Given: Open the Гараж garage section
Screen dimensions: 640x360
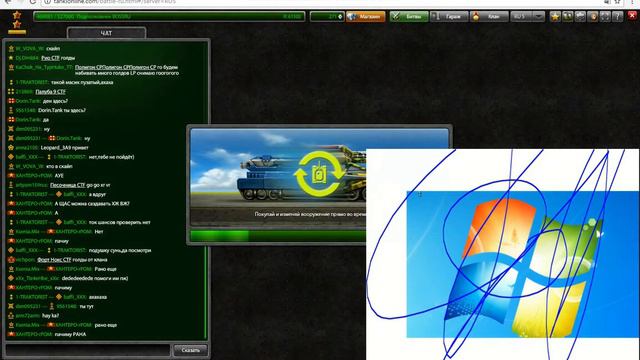Looking at the screenshot, I should 449,17.
